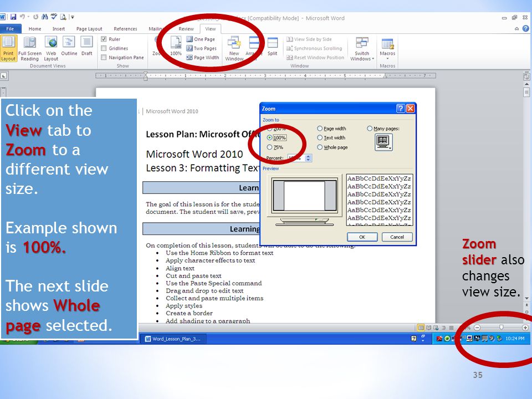The image size is (532, 399).
Task: Click the Zoom dialog help button
Action: coord(400,108)
